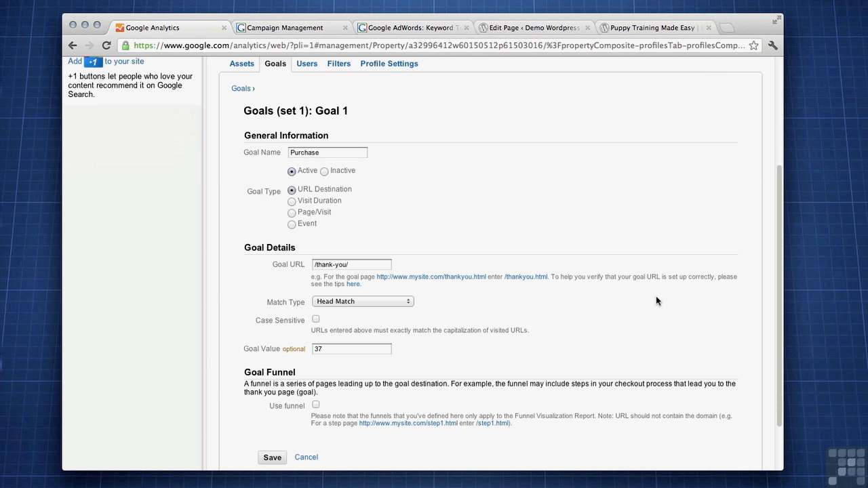Click the +1 button in sidebar

pos(93,62)
